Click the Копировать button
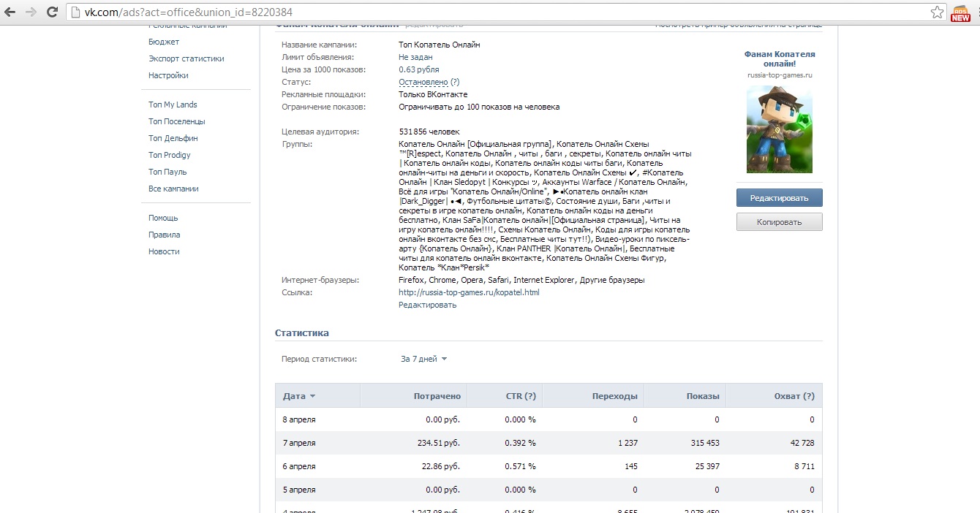The image size is (980, 513). [x=780, y=222]
